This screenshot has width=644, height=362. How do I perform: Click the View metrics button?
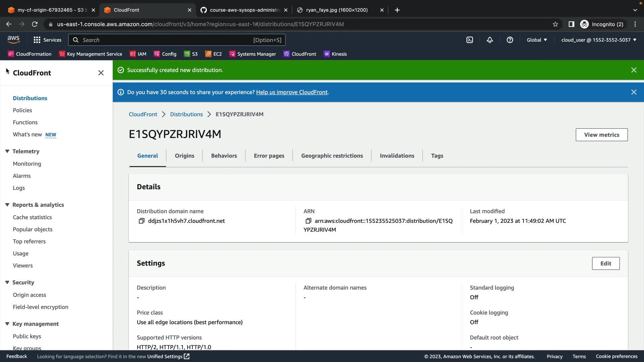tap(601, 135)
